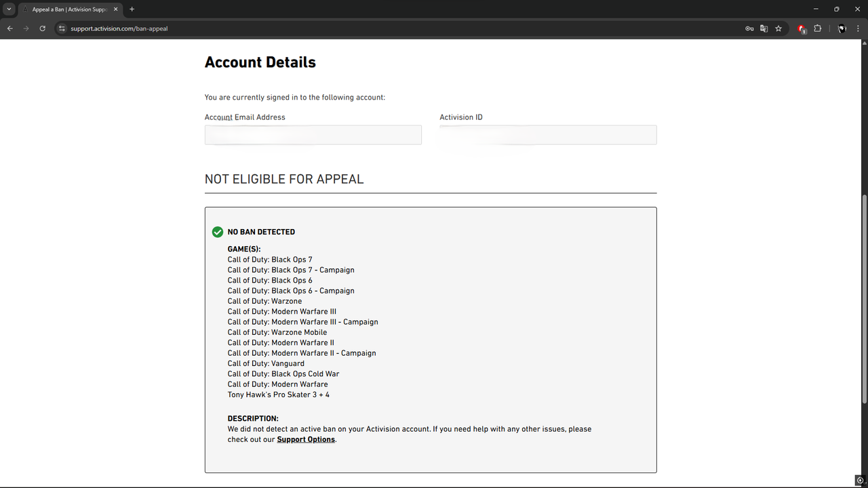868x488 pixels.
Task: Go forward to the next page
Action: tap(26, 28)
